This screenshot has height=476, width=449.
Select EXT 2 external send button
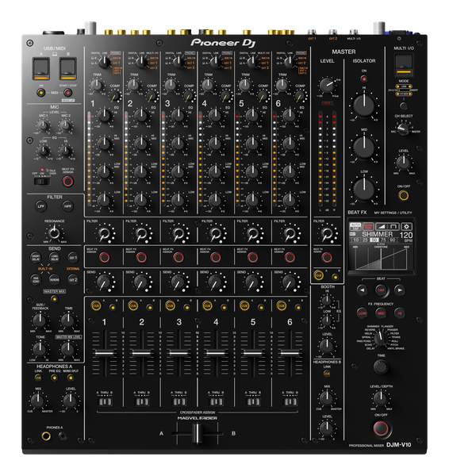pyautogui.click(x=73, y=279)
